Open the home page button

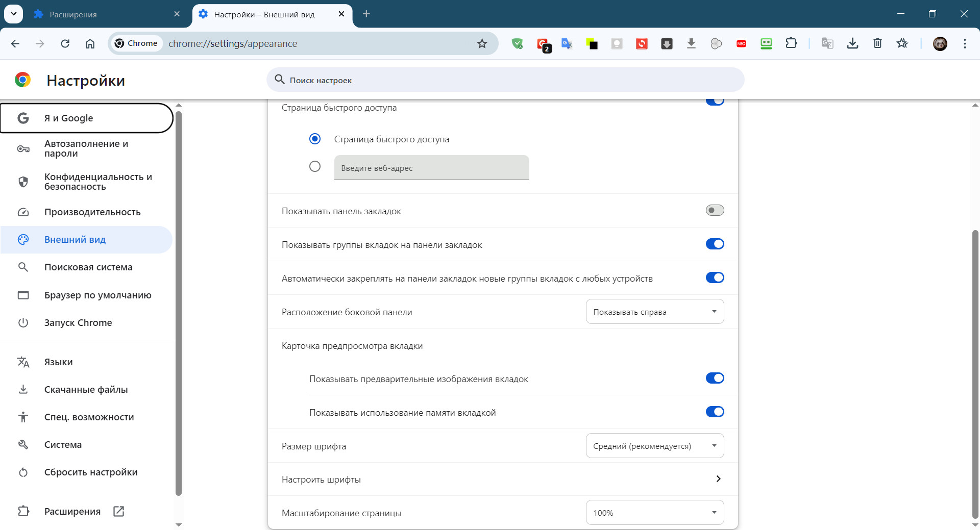tap(90, 43)
